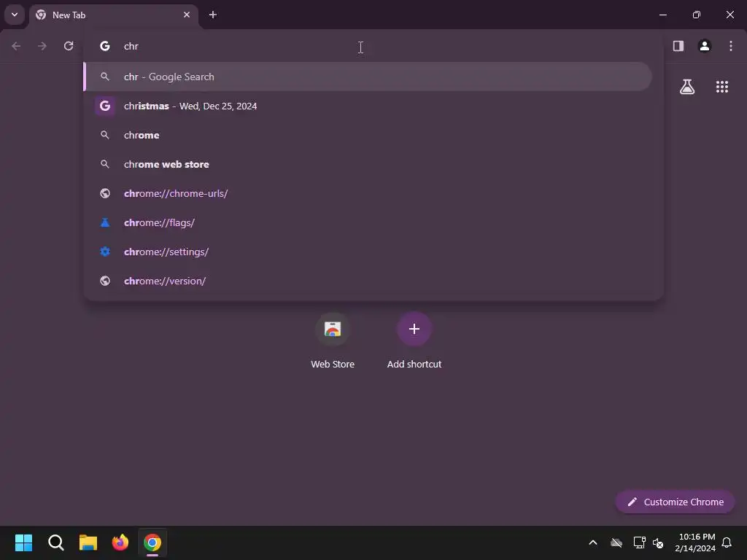Screen dimensions: 747x560
Task: Minimize the Chrome window
Action: [x=662, y=15]
